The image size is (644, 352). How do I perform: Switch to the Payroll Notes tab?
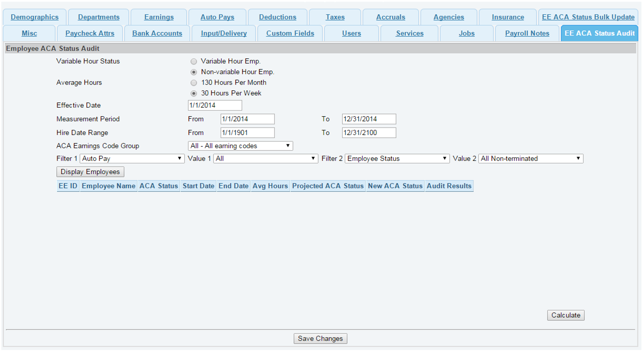[x=527, y=33]
